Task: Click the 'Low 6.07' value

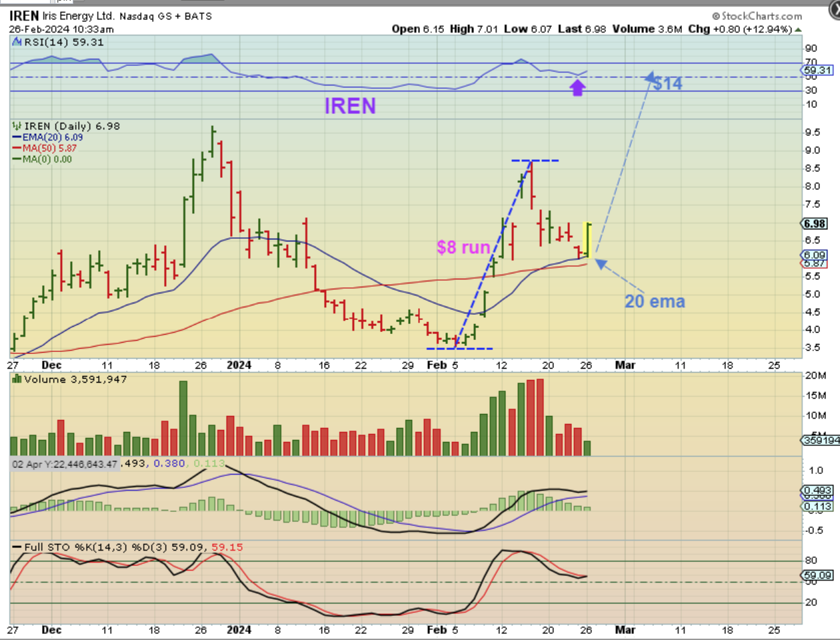Action: [528, 29]
